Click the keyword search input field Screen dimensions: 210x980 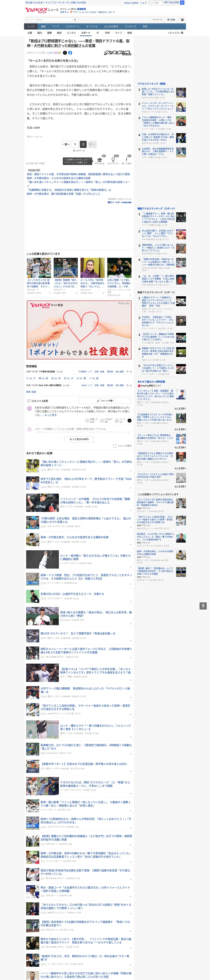[x=49, y=20]
